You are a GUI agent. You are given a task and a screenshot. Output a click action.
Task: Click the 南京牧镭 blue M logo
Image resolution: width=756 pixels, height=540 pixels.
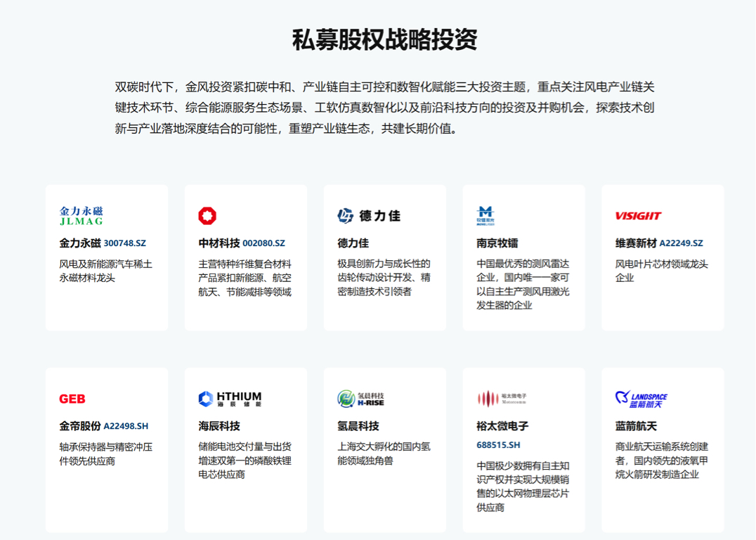(x=485, y=216)
